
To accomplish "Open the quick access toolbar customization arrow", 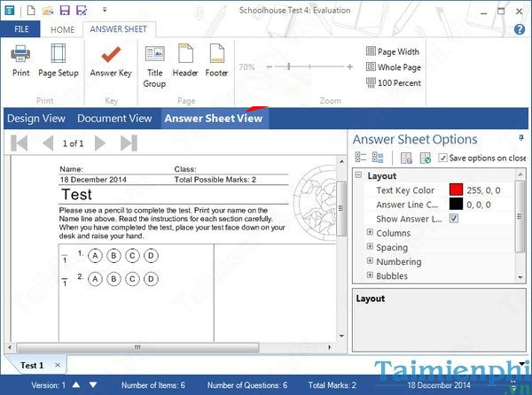I will pos(105,10).
